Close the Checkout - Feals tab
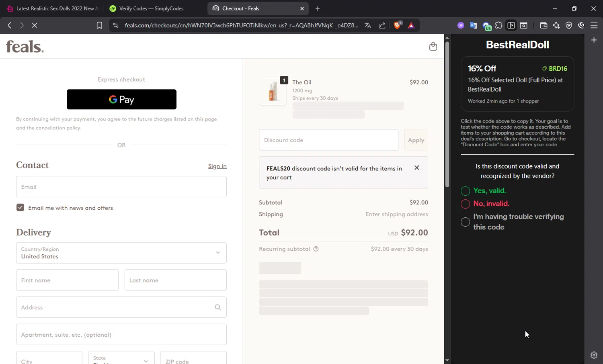Screen dimensions: 603x364 302,8
